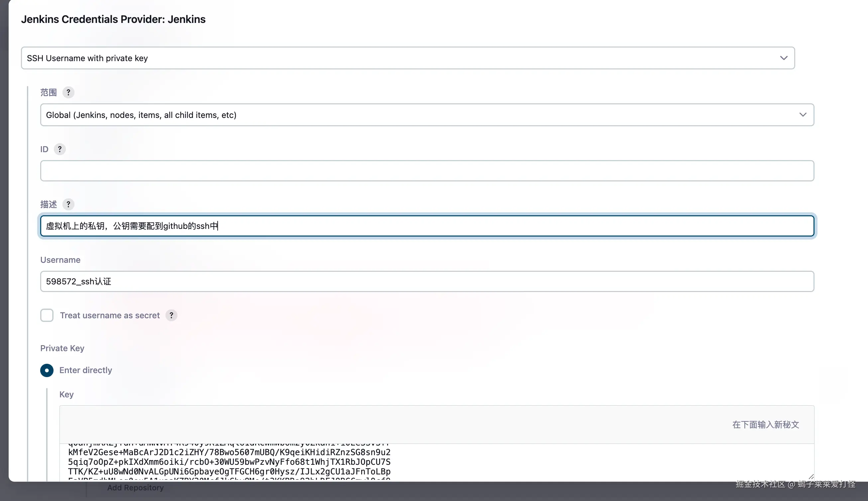Click help icon next to 范围 label
The image size is (868, 501).
click(x=68, y=92)
